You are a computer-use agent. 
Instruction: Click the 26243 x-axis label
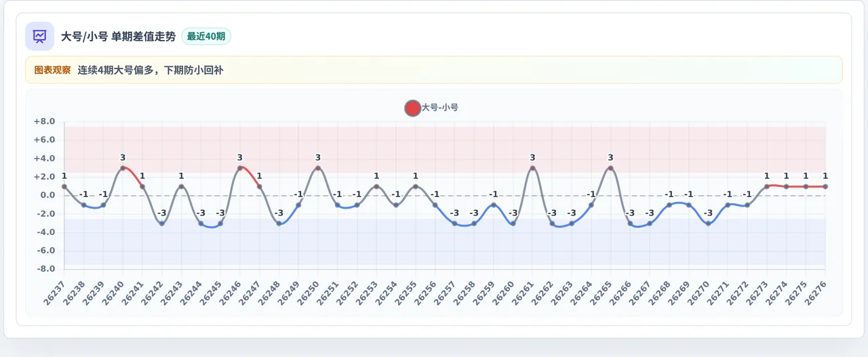point(172,294)
